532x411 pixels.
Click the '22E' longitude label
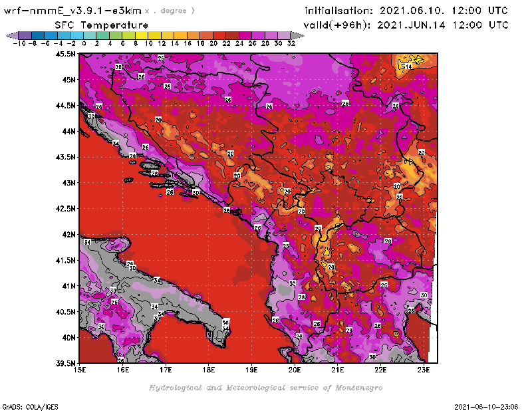tap(380, 370)
